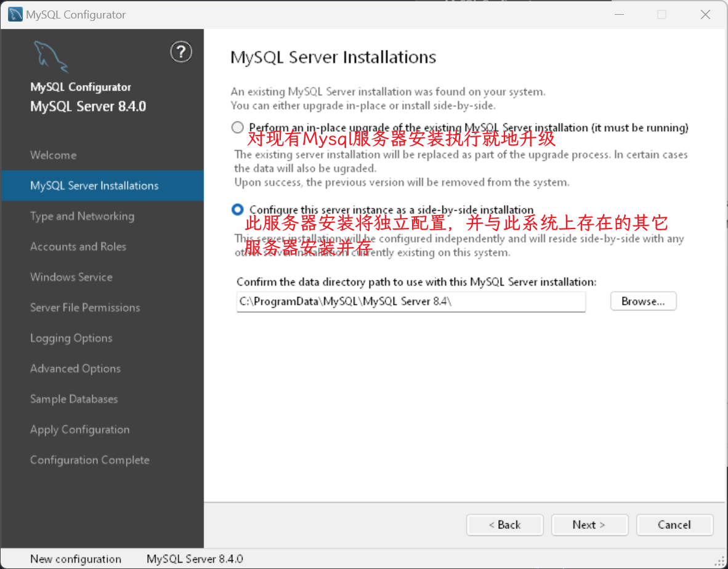Click the 'Confirm the data directory path' label
Image resolution: width=728 pixels, height=569 pixels.
pos(416,281)
